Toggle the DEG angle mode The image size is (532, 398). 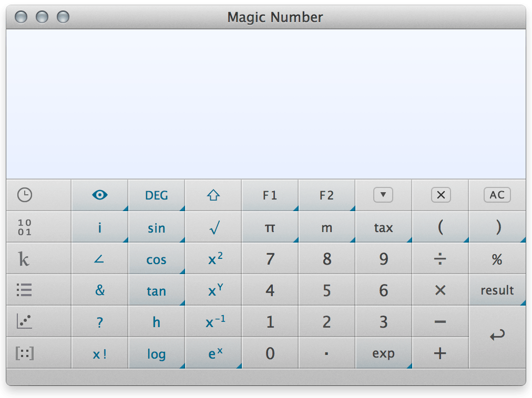(157, 195)
